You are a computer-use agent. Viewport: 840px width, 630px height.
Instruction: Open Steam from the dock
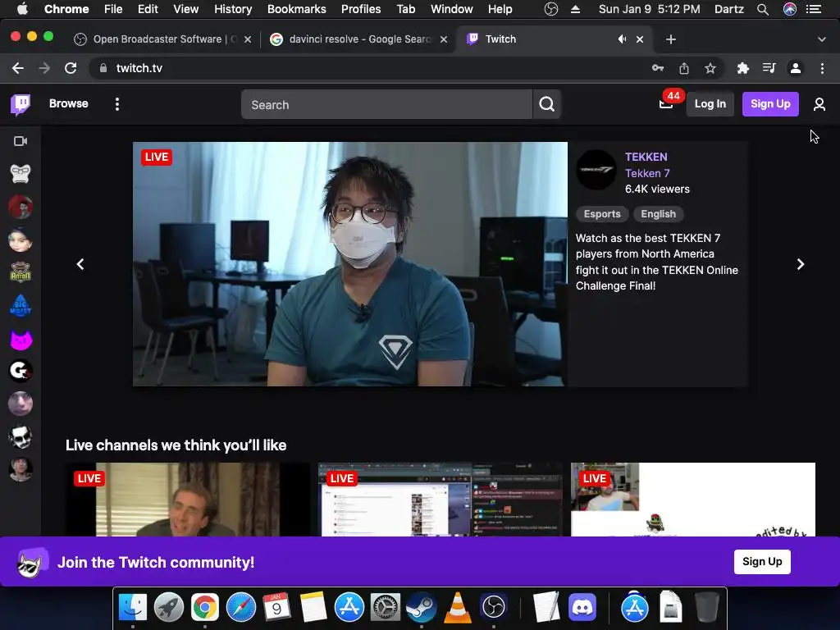[421, 607]
